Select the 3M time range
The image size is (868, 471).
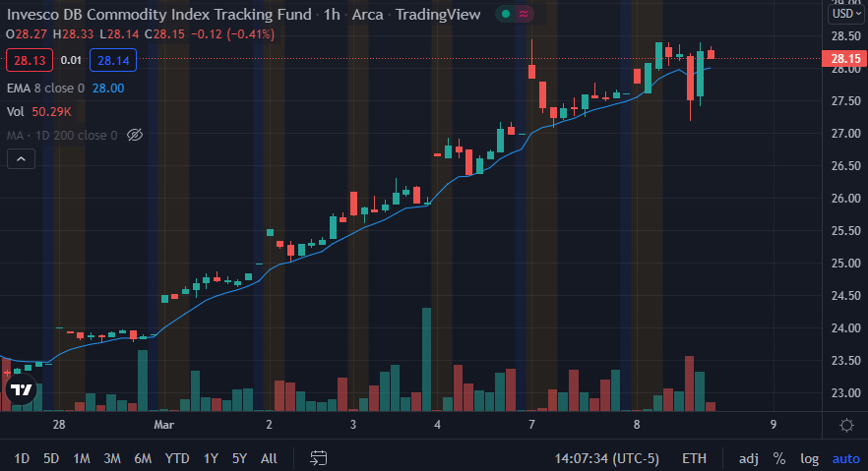[112, 458]
